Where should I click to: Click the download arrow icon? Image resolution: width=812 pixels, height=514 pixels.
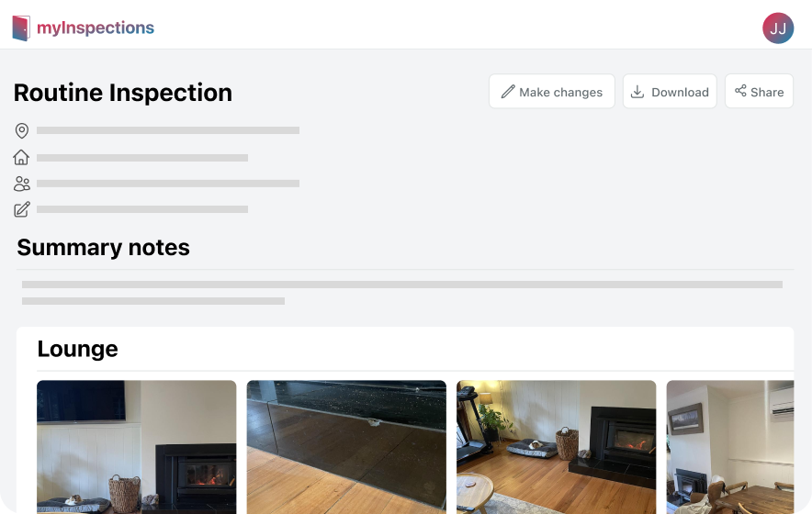tap(637, 92)
